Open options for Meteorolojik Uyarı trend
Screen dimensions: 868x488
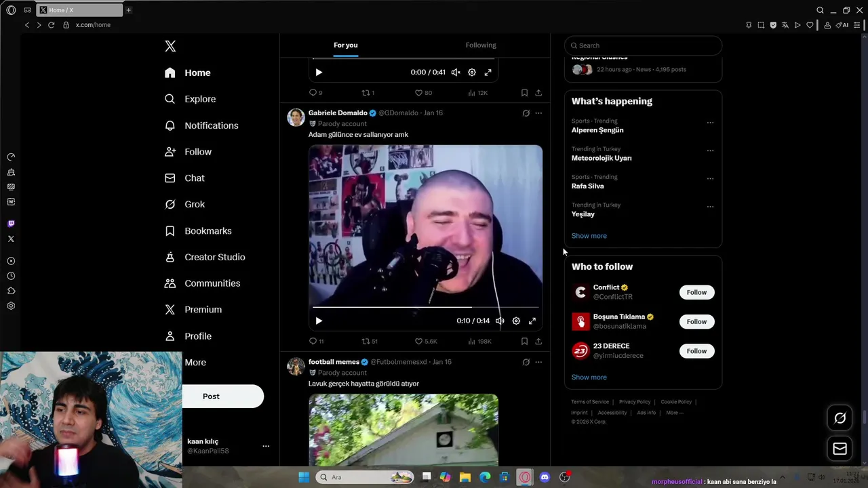(x=710, y=151)
